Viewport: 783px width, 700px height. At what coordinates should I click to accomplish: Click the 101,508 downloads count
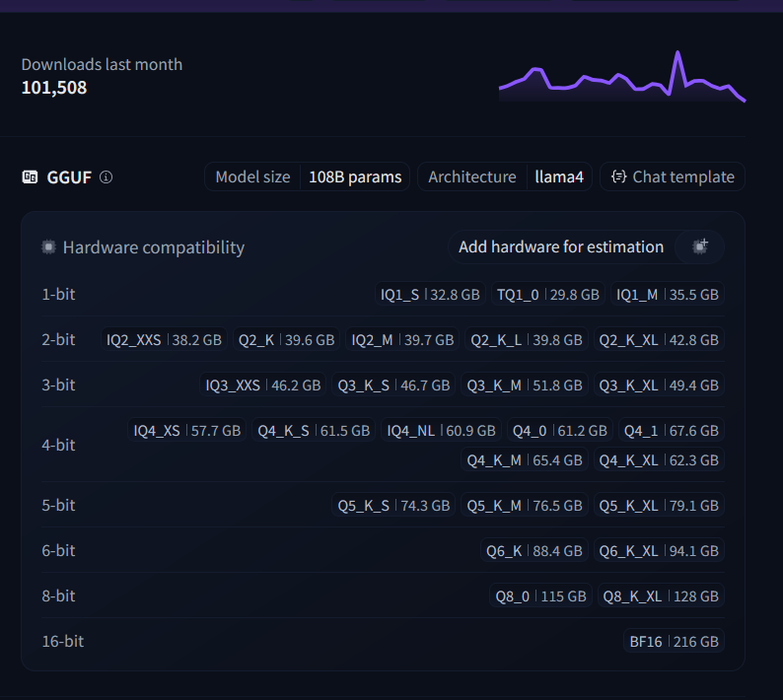tap(54, 88)
